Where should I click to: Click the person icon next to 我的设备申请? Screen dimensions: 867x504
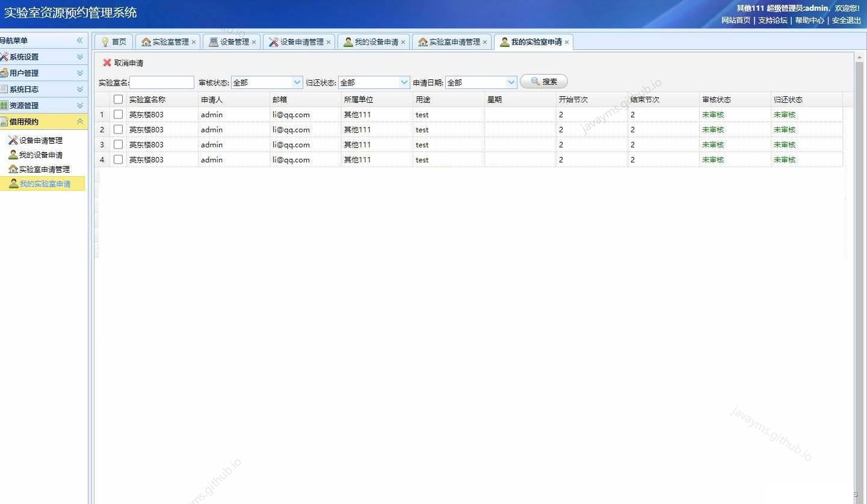click(12, 155)
